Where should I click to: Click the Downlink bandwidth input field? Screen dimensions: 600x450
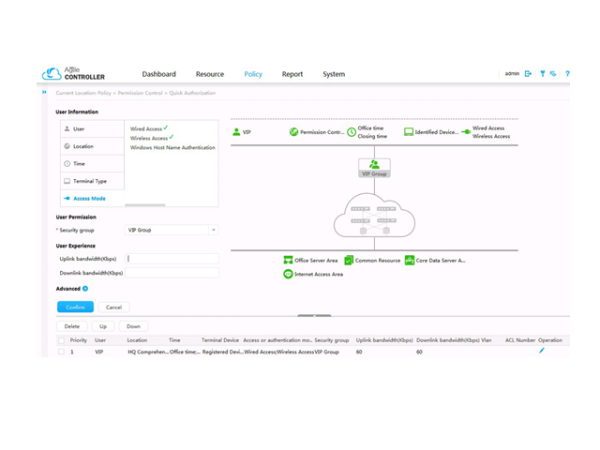point(172,273)
